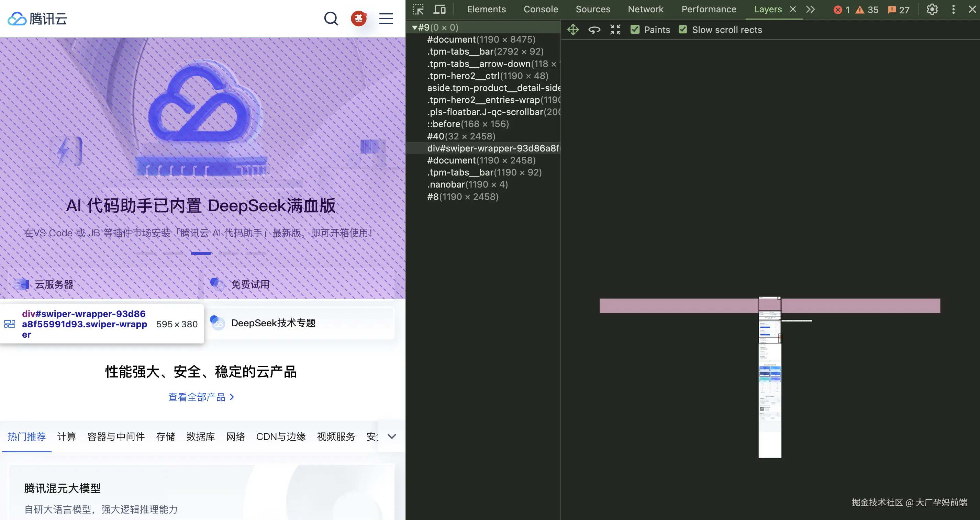Toggle the device toolbar emulation icon

[x=439, y=9]
